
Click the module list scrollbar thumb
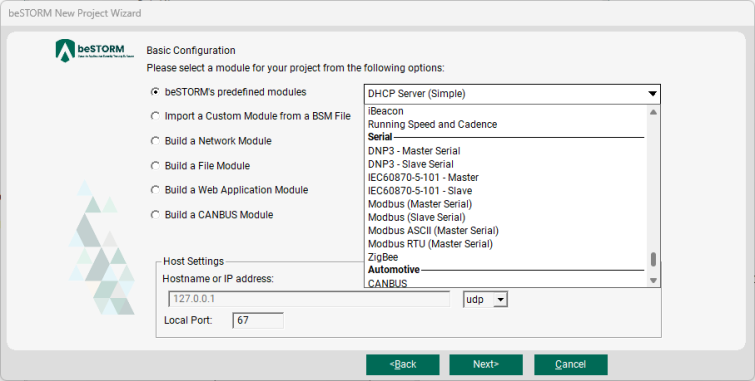click(x=653, y=259)
